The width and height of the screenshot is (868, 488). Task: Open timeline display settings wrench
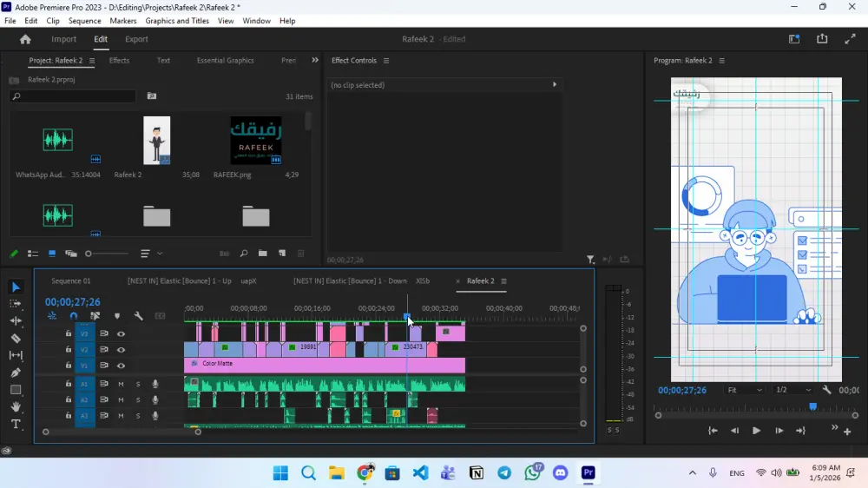pyautogui.click(x=138, y=316)
